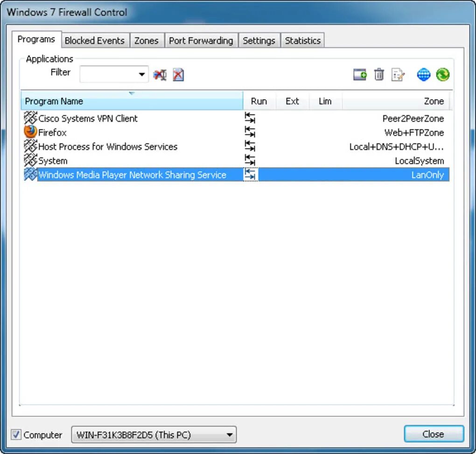Click the Close button

point(434,434)
